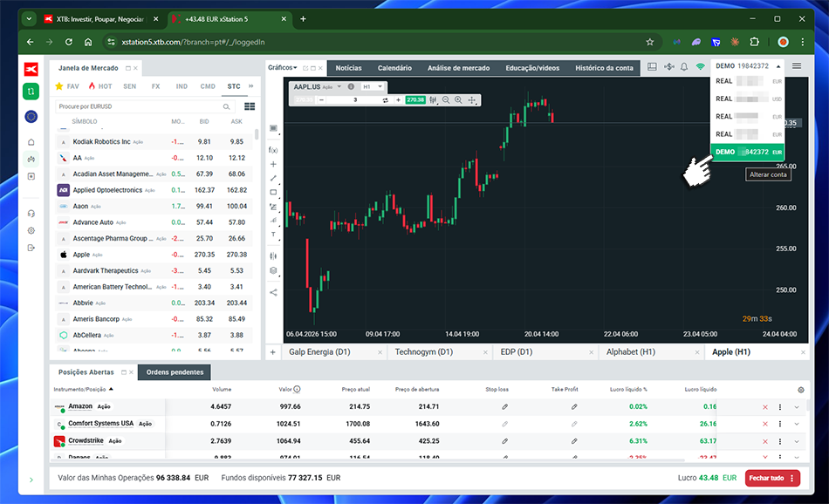Open the f(x) indicators tool
Screen dimensions: 829x504
[x=273, y=150]
